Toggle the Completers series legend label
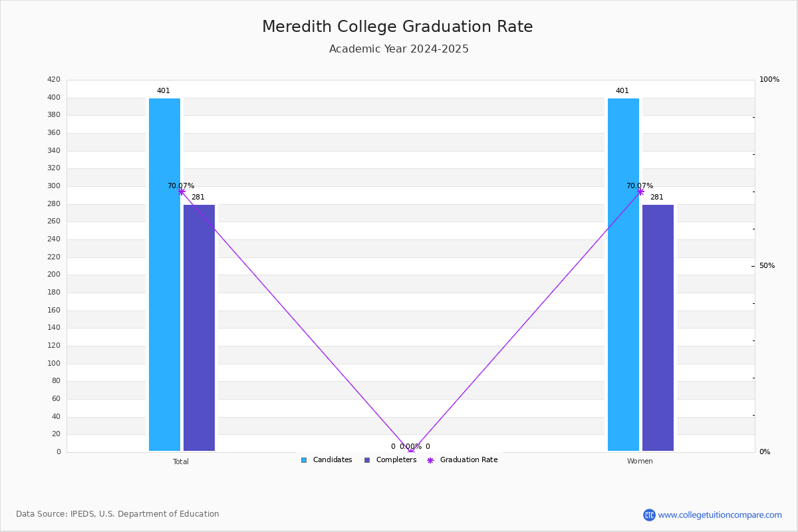798x532 pixels. [396, 460]
